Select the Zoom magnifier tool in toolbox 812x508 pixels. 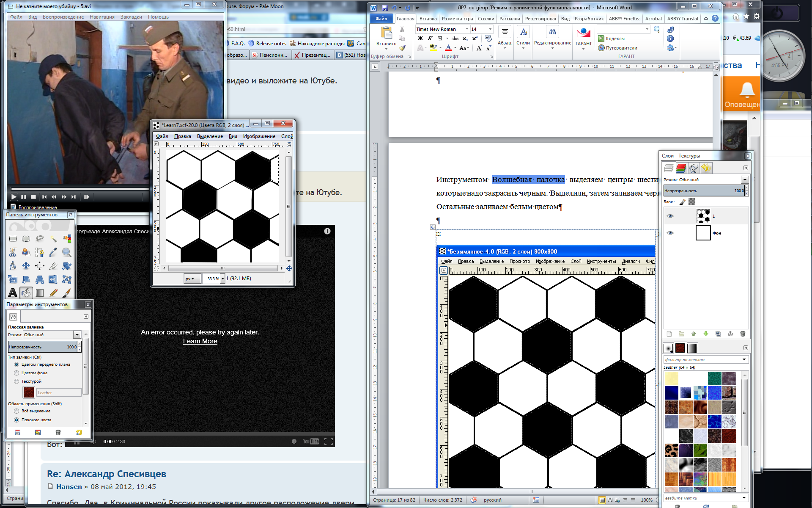tap(67, 252)
